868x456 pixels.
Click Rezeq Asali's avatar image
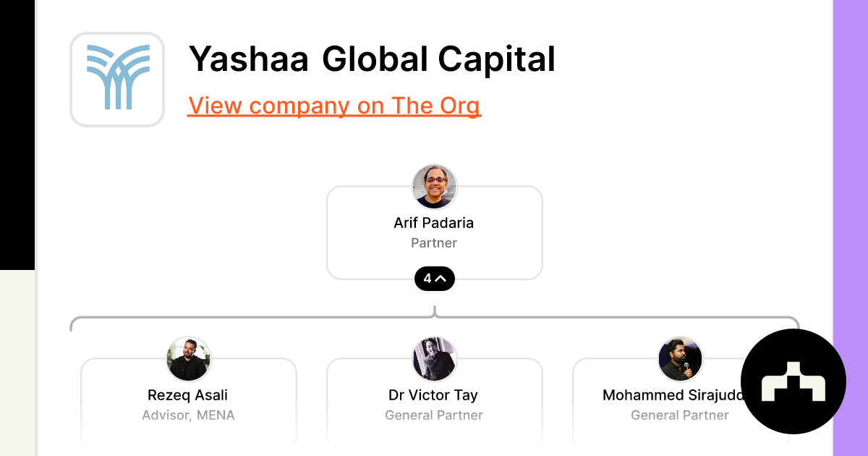point(188,359)
